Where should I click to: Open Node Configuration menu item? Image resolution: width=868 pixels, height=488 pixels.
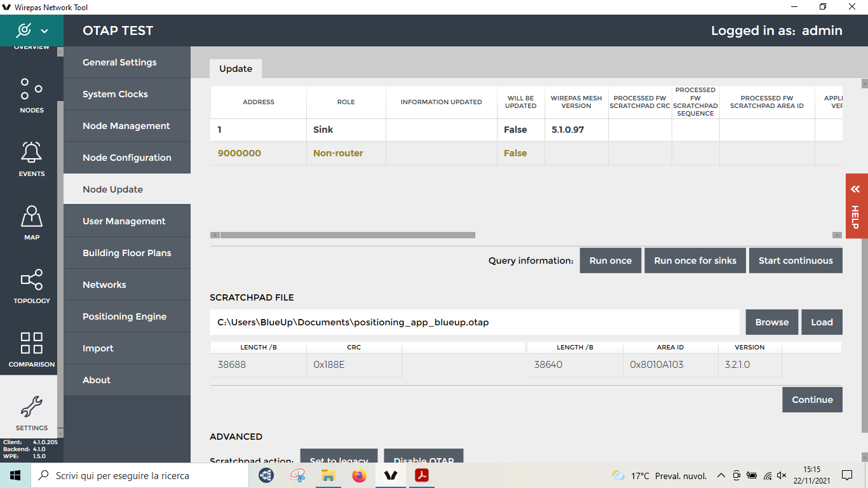[x=127, y=158]
